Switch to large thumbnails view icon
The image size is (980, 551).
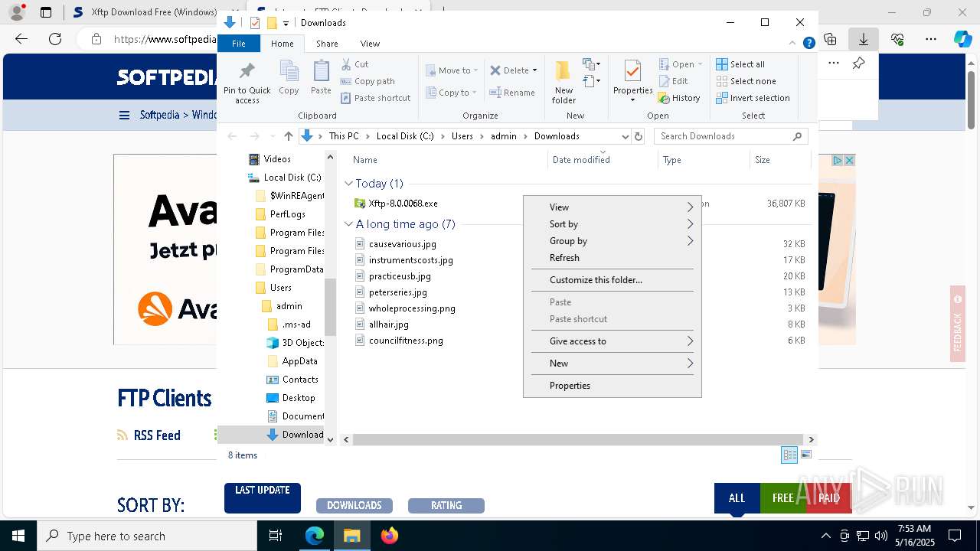806,455
